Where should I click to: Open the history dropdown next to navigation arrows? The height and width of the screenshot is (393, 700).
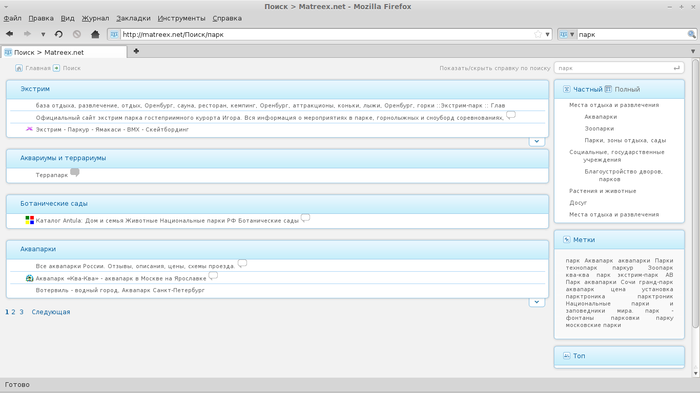point(43,34)
